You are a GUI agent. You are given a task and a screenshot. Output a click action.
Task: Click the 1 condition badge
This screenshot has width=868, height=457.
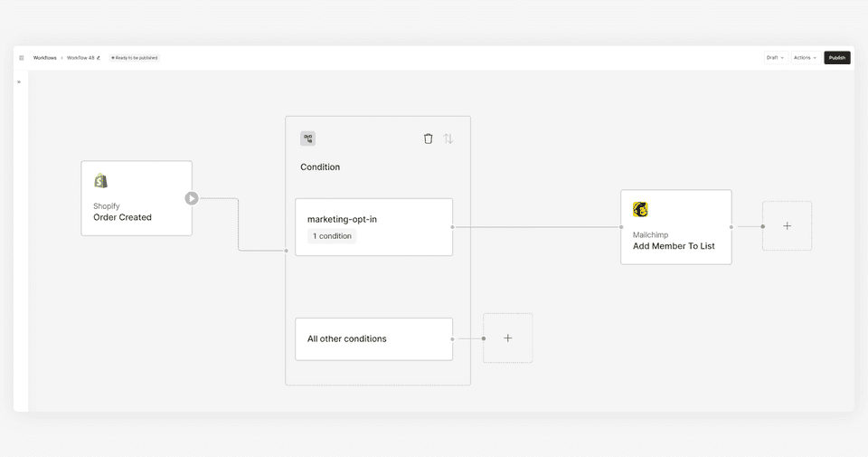pyautogui.click(x=332, y=236)
